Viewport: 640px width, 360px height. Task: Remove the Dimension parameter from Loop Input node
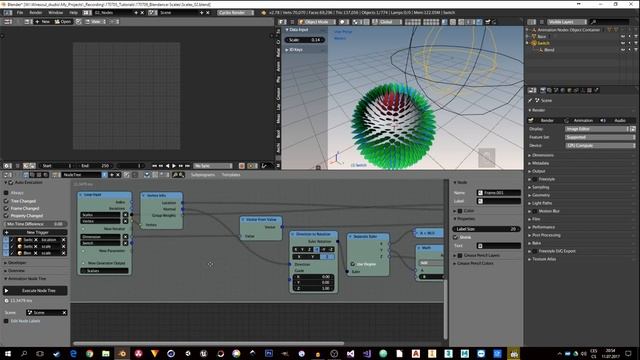coord(125,236)
